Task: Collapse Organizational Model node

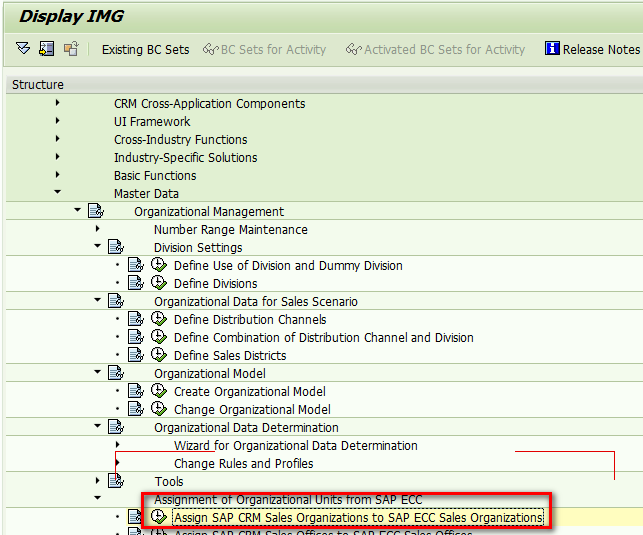Action: tap(98, 372)
